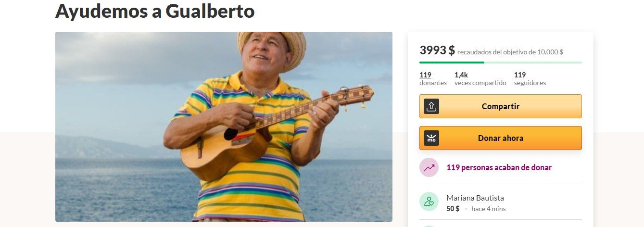
Task: Click the share upload icon
Action: [431, 106]
